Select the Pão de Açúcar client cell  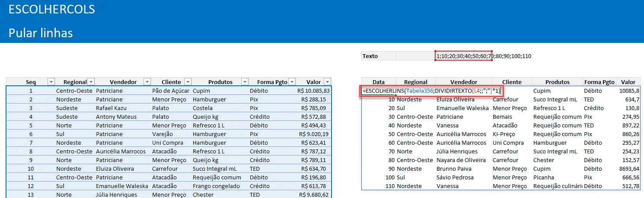pos(171,91)
